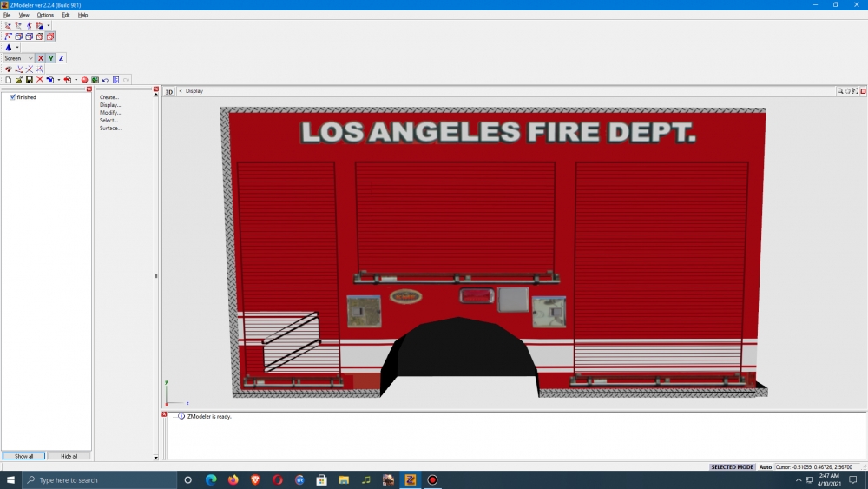The width and height of the screenshot is (868, 489).
Task: Expand the arrow next to the cone icon
Action: coord(17,48)
